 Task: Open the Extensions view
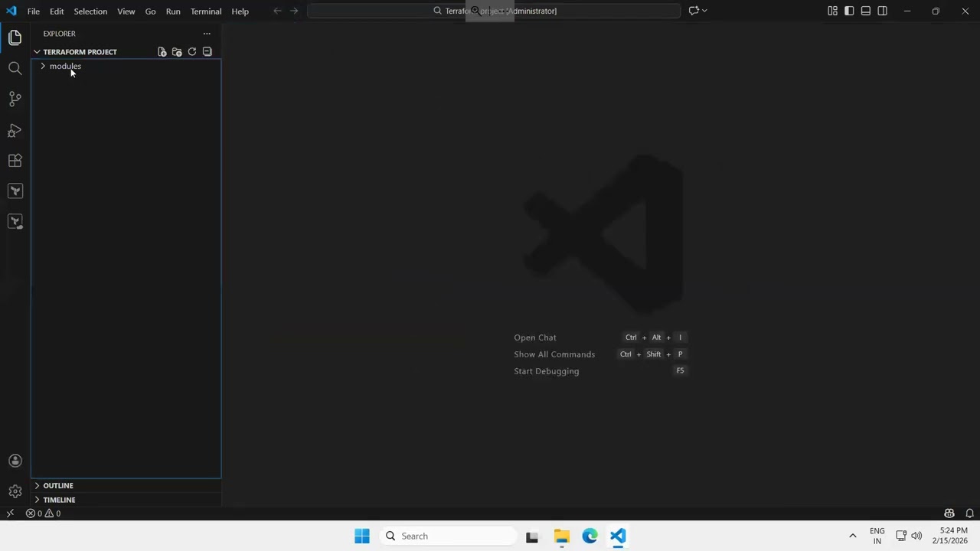coord(15,161)
